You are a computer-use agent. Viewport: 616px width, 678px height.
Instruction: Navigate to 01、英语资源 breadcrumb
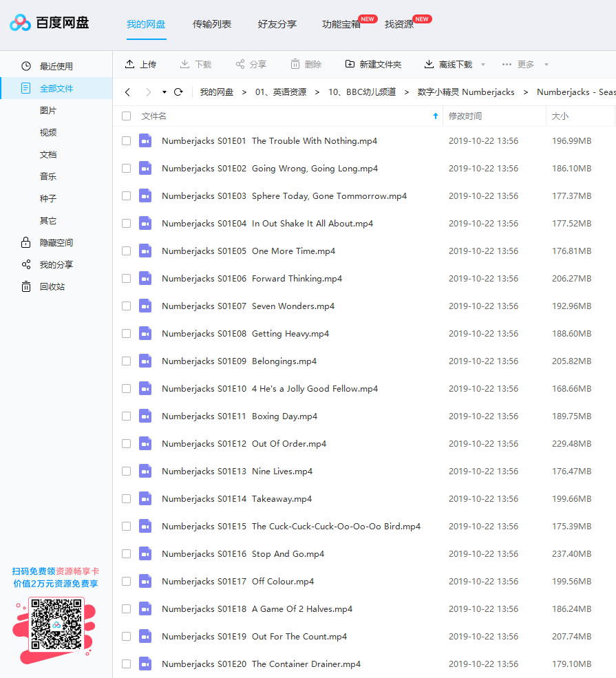tap(281, 92)
